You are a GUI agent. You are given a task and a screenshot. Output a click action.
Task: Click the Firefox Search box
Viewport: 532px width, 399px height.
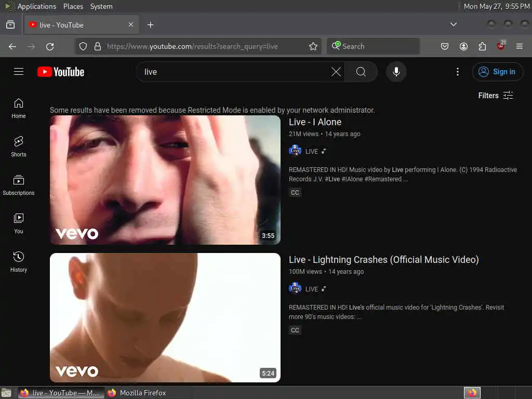pyautogui.click(x=373, y=46)
